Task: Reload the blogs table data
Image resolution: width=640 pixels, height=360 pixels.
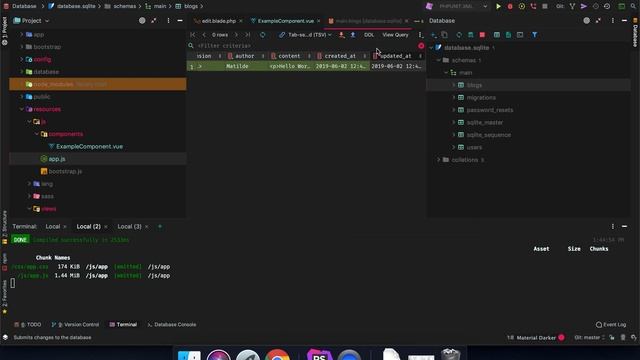Action: 262,35
